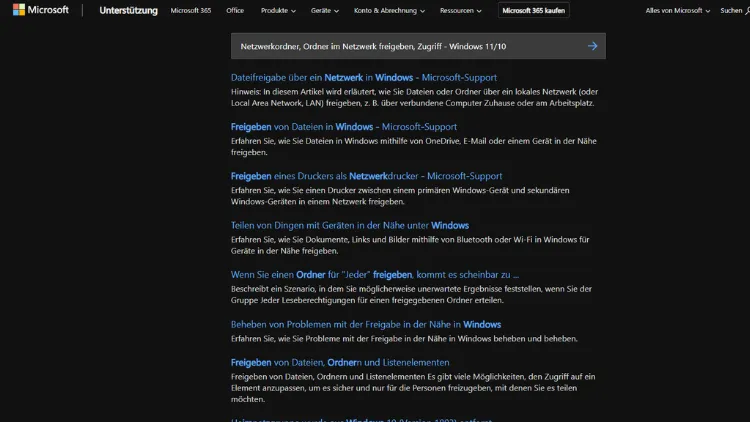750x422 pixels.
Task: Open Freigeben von Dateien in Windows result
Action: coord(344,127)
